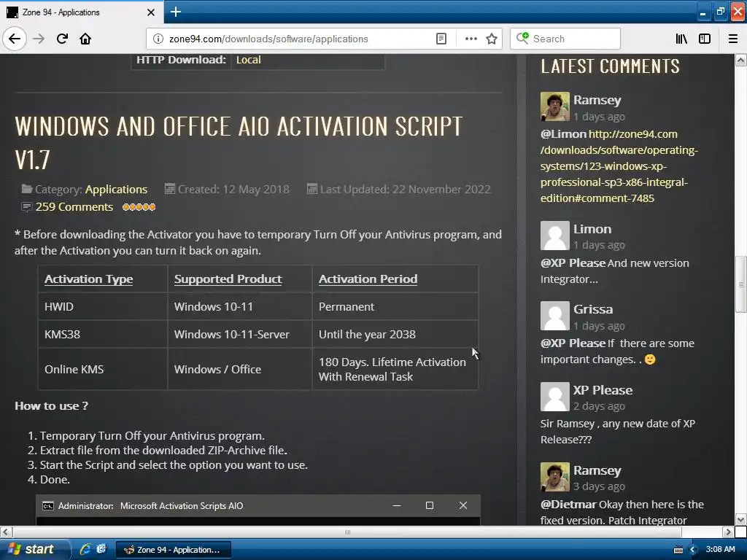The image size is (747, 560).
Task: Select the Online KMS table cell
Action: click(x=102, y=369)
